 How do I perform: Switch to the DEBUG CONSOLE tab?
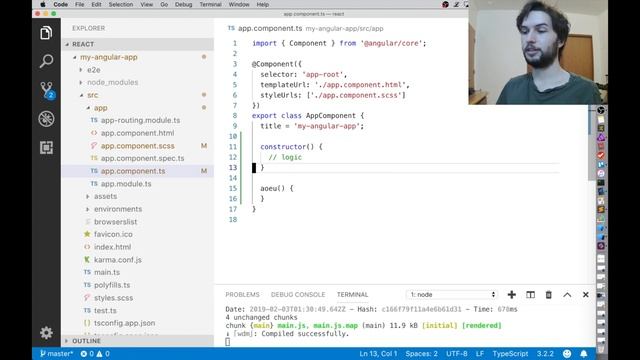tap(298, 295)
